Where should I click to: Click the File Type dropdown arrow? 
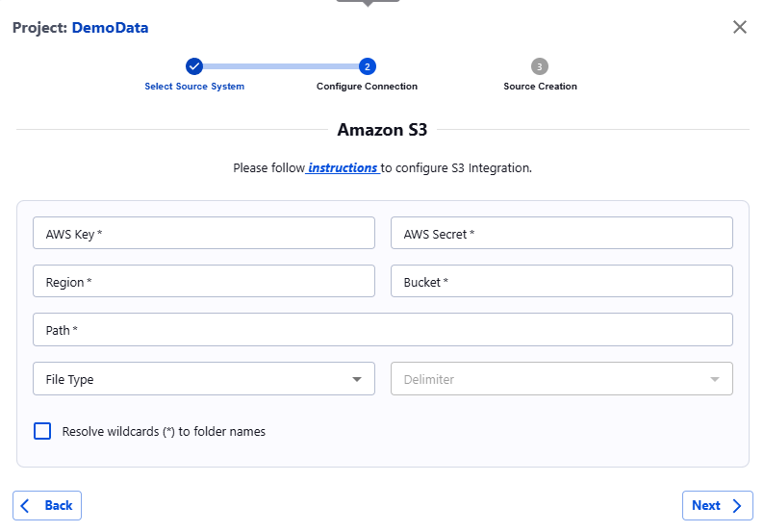click(357, 379)
